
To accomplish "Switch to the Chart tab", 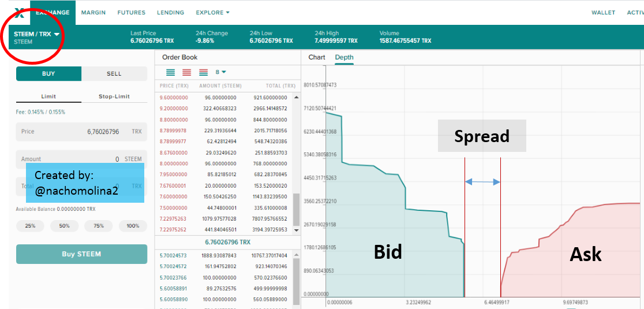I will [317, 57].
